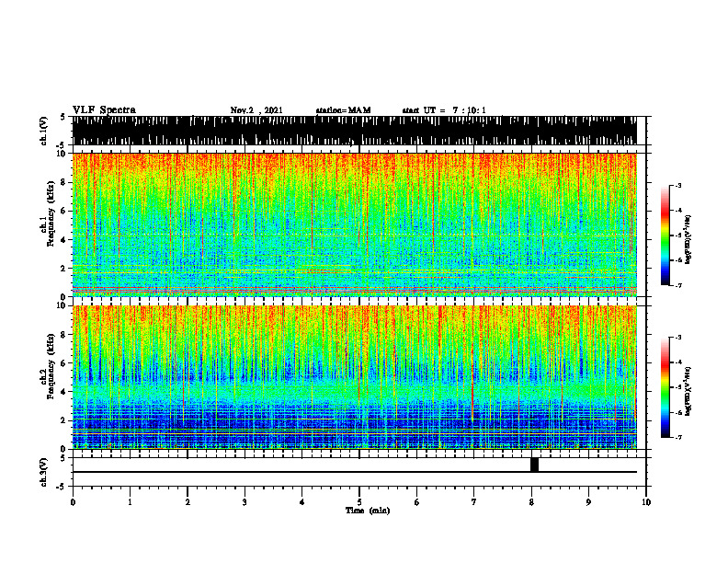Click the time-axis tick label "0"
The height and width of the screenshot is (563, 728).
[x=73, y=502]
